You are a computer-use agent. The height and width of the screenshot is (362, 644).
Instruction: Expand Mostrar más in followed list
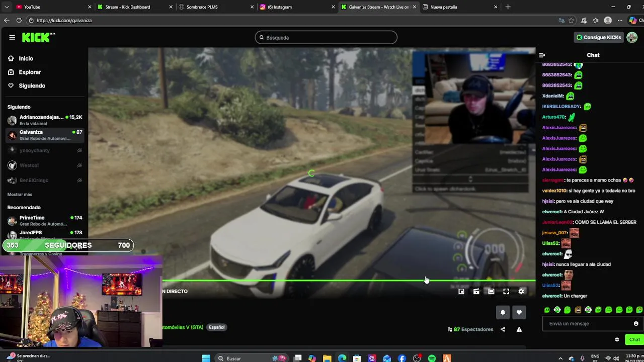click(20, 195)
